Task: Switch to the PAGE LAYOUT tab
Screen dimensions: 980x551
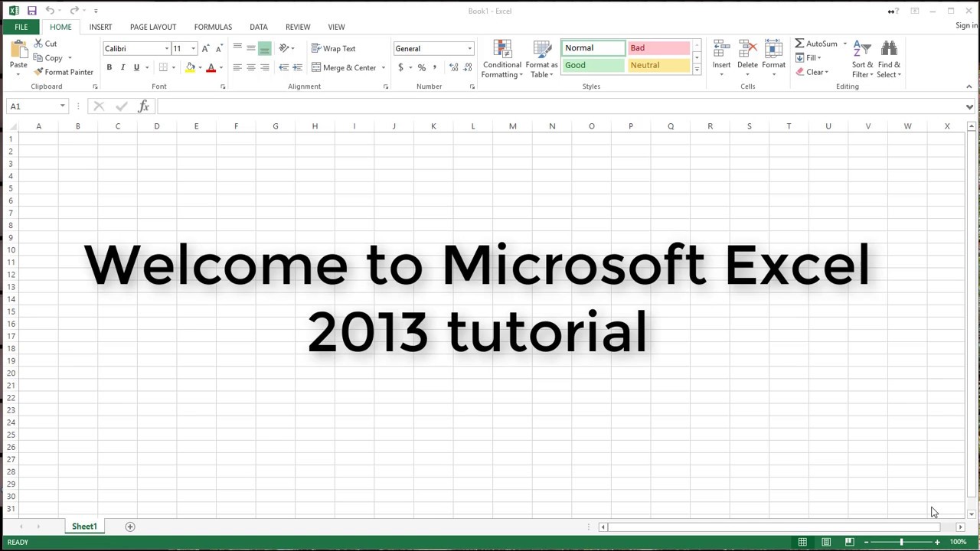Action: (x=153, y=27)
